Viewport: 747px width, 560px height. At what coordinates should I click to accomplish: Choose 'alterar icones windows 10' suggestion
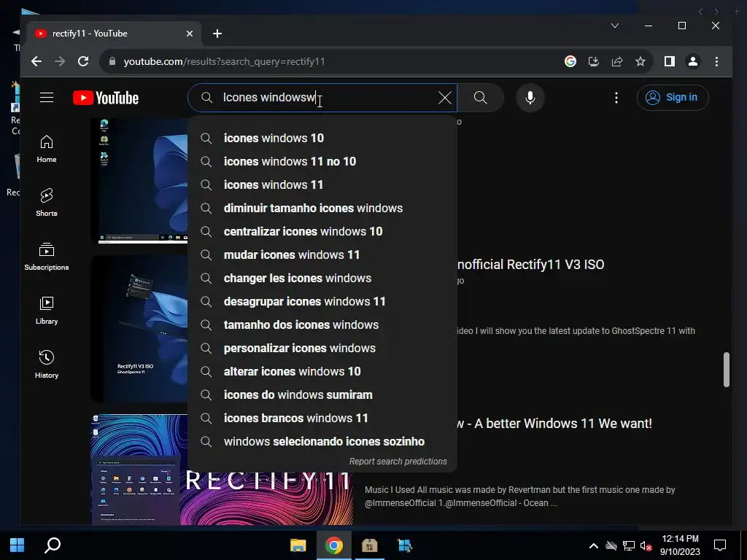322,371
